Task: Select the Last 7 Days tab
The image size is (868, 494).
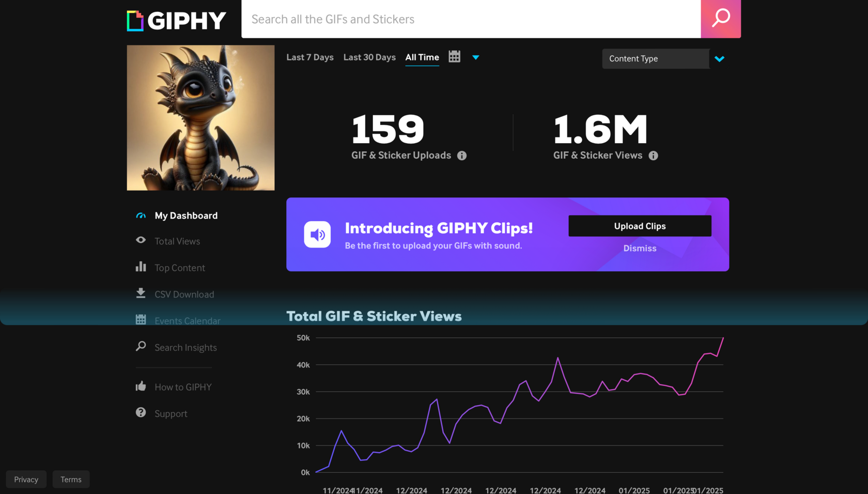Action: 310,57
